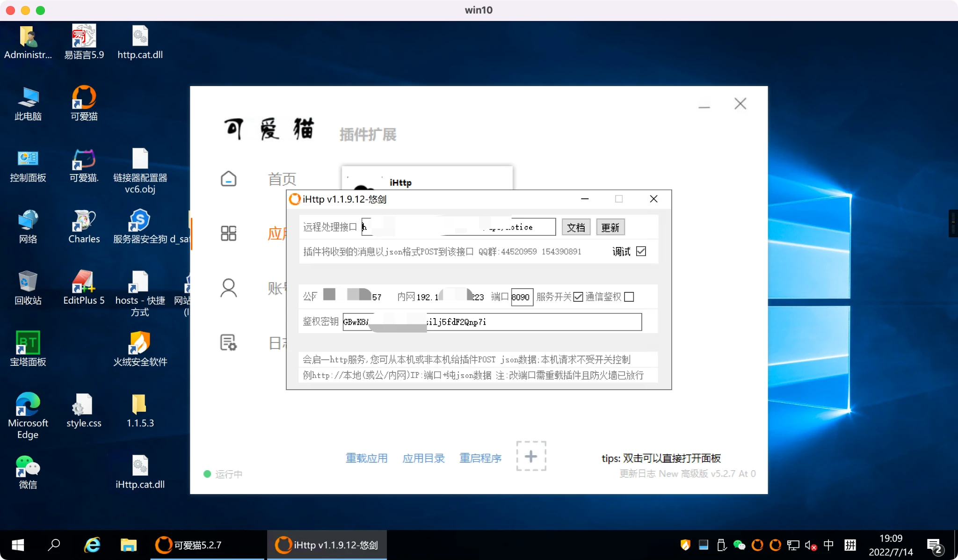Enable the 通信鉴权 checkbox
The image size is (958, 560).
629,297
